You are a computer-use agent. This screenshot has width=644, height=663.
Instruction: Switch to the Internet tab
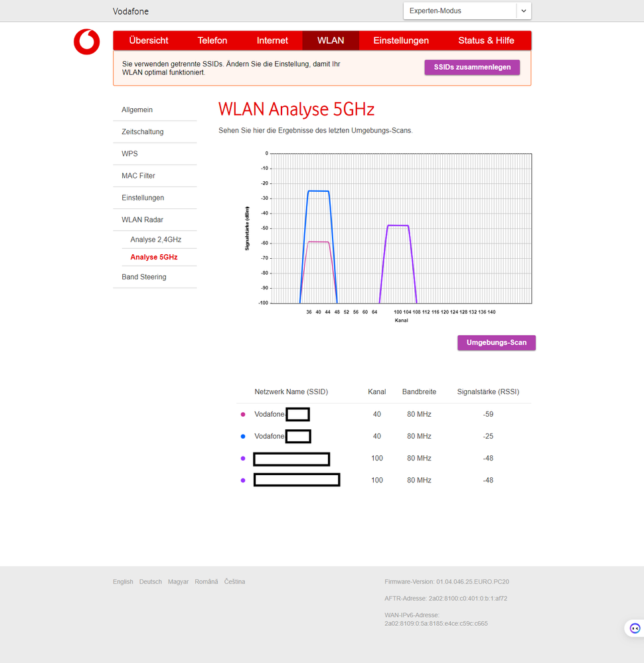coord(272,40)
